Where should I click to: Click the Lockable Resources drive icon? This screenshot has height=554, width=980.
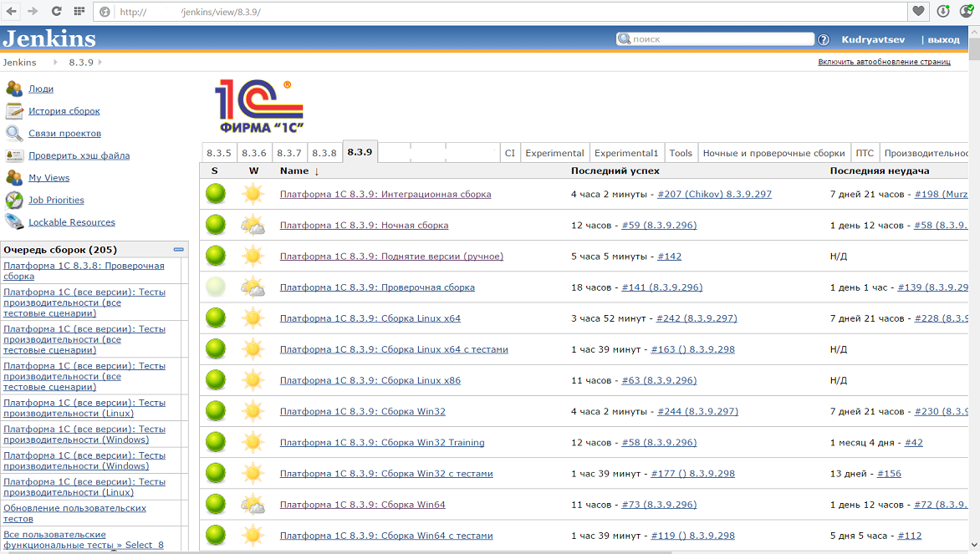[13, 221]
